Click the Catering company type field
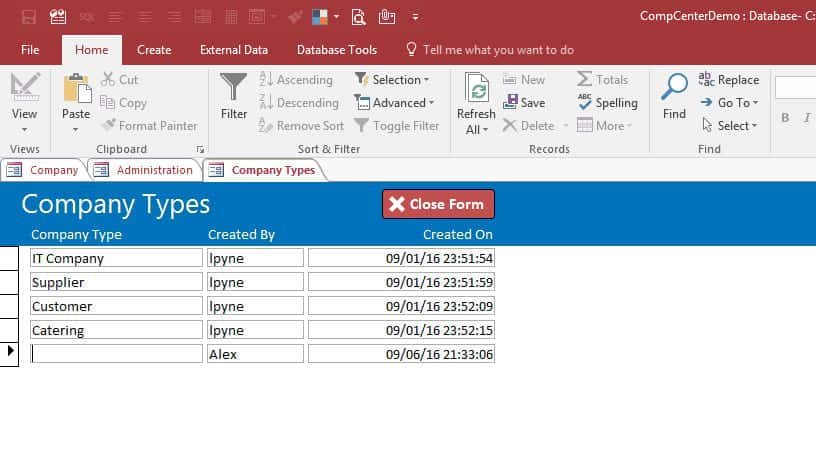Viewport: 816px width, 456px height. coord(116,330)
